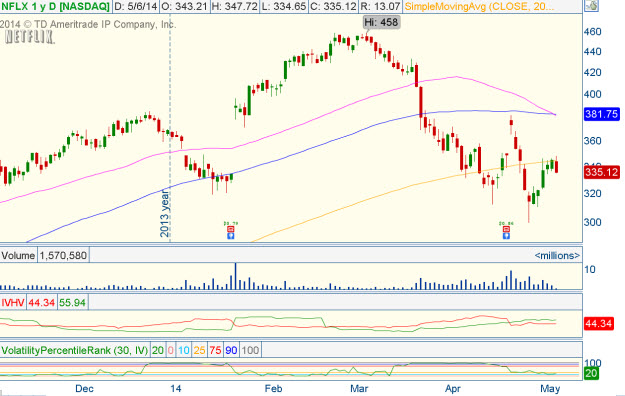Click the '2013 year' vertical divider label
This screenshot has height=396, width=625.
[165, 213]
